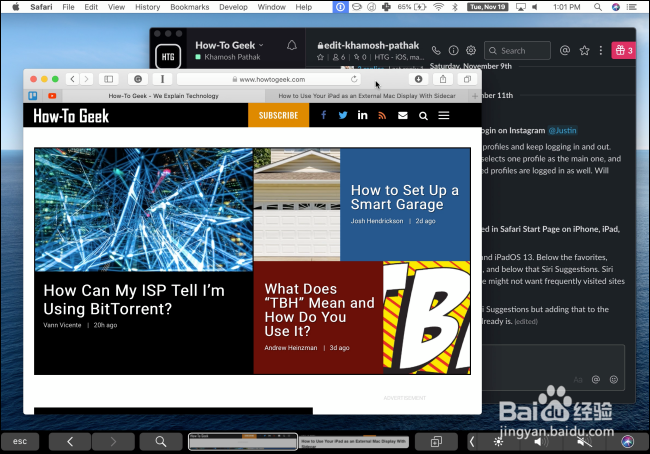The image size is (650, 454).
Task: Open the History menu in menu bar
Action: [147, 7]
